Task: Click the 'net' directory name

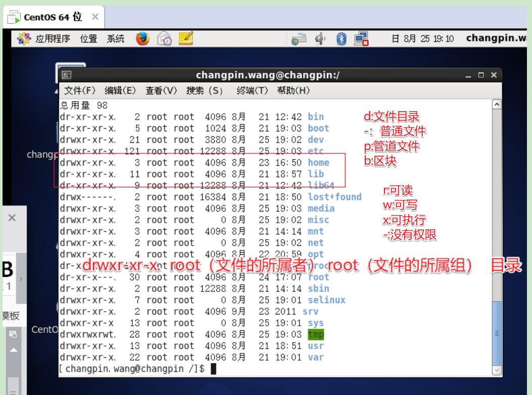Action: pyautogui.click(x=316, y=243)
